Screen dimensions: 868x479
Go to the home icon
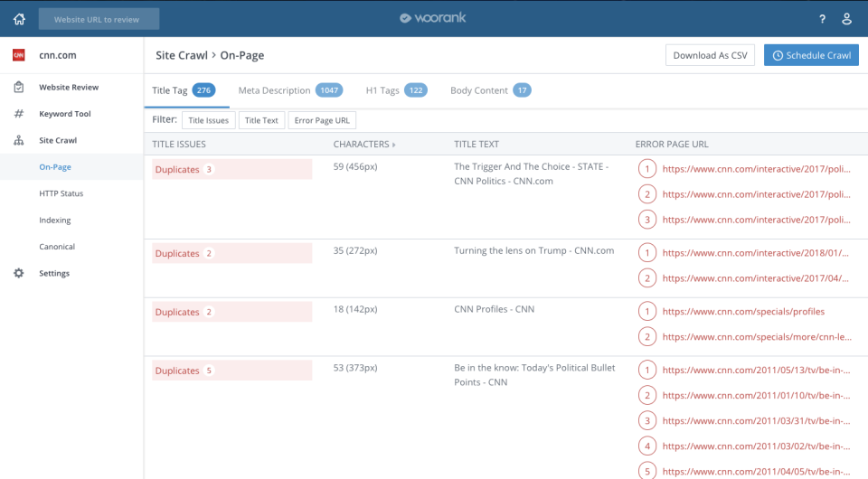19,19
